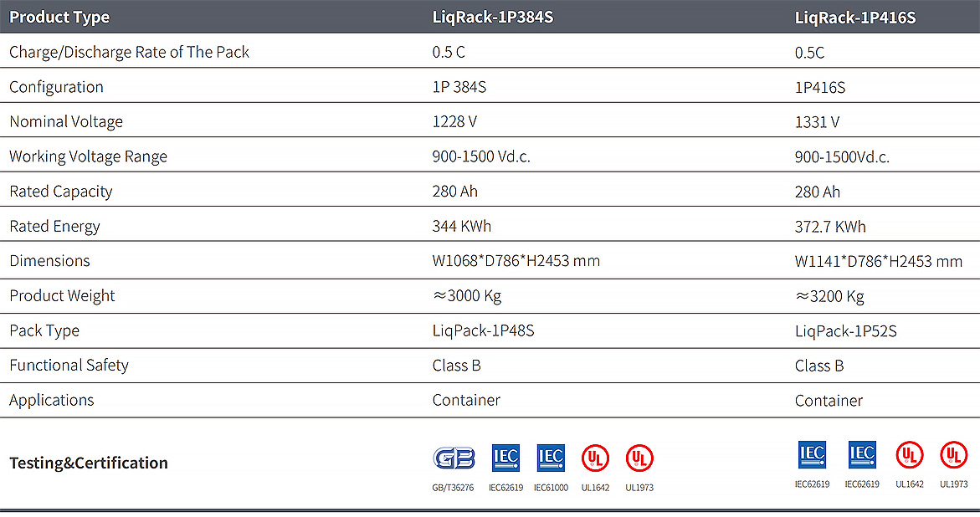Click the Container value for LiqRack-1P416S
Screen dimensions: 980x517
[x=829, y=400]
